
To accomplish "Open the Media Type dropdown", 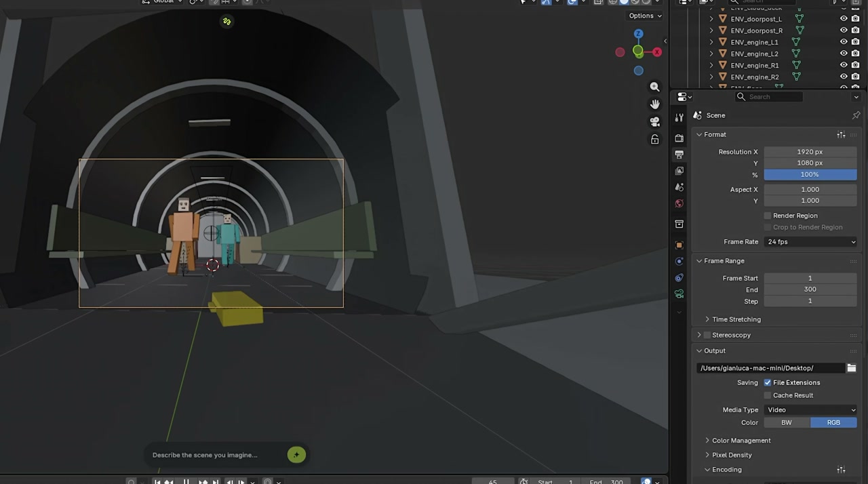I will click(810, 409).
